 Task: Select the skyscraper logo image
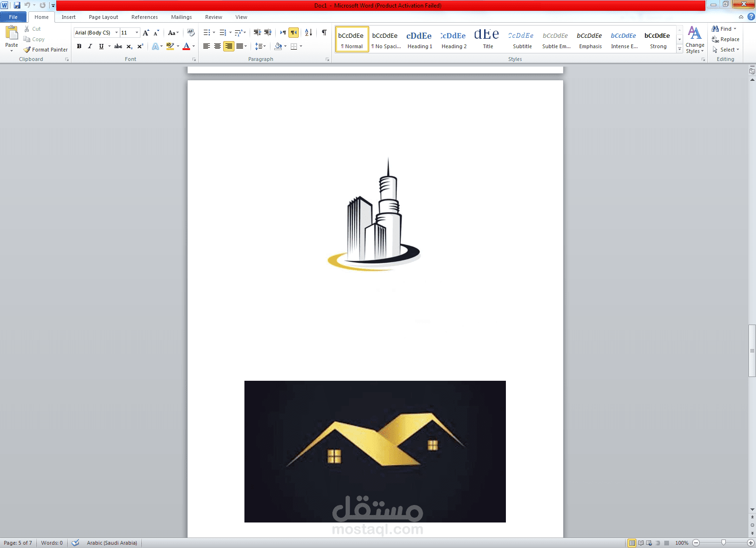374,214
